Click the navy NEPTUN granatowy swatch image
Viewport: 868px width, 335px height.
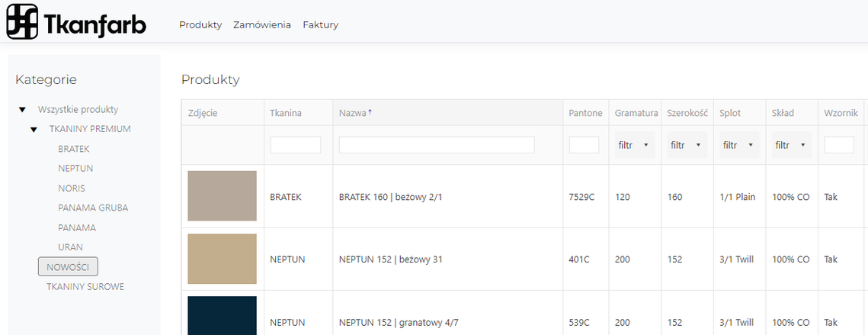222,316
